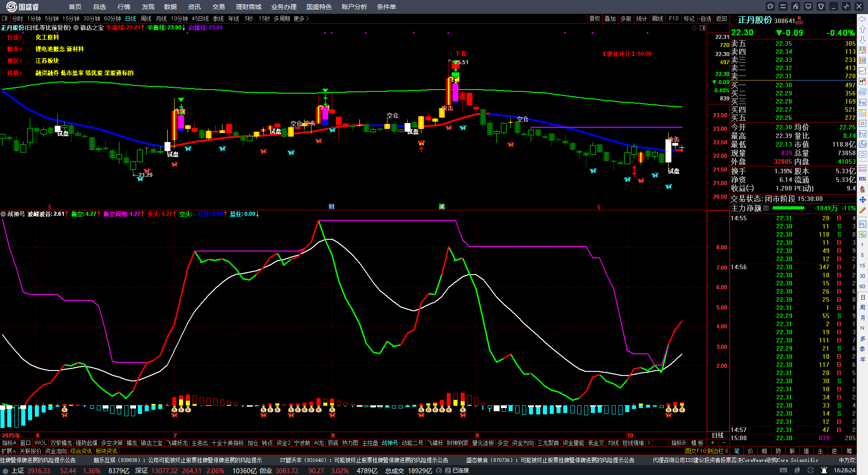Viewport: 868px width, 475px height.
Task: Click the panel layout icon left of 分时
Action: pos(5,19)
